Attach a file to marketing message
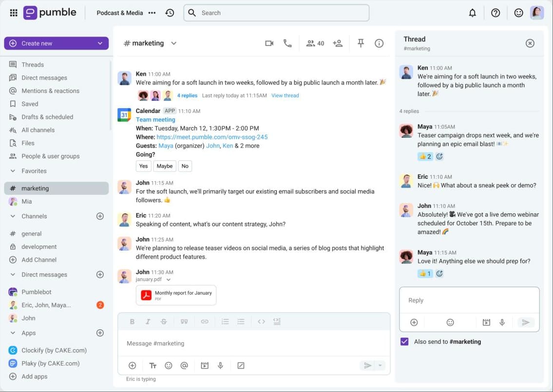553x392 pixels. click(x=132, y=366)
